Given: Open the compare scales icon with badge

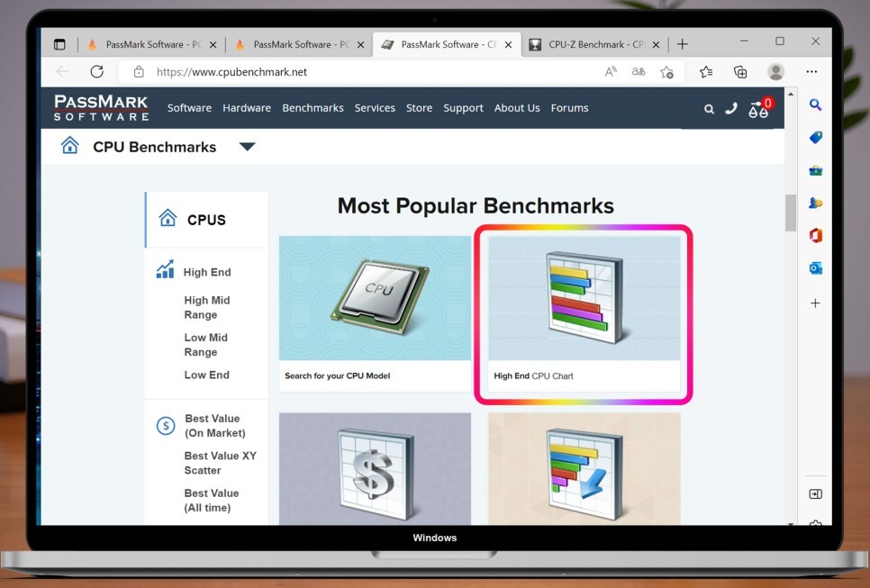Looking at the screenshot, I should 759,109.
